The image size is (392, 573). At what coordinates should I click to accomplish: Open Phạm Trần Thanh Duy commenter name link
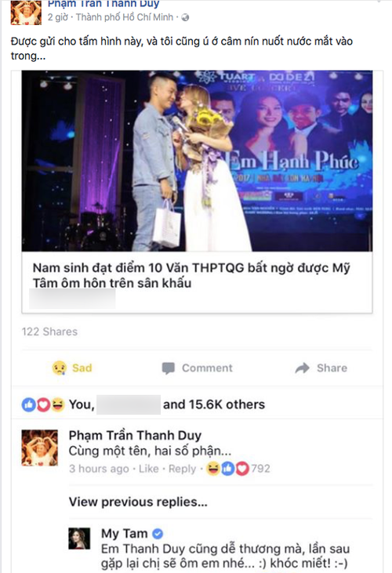coord(135,435)
